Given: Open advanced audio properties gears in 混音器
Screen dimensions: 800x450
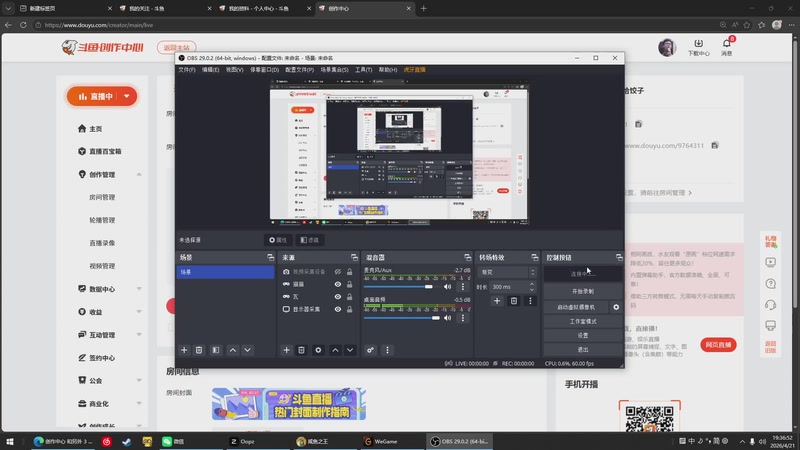Looking at the screenshot, I should click(370, 350).
